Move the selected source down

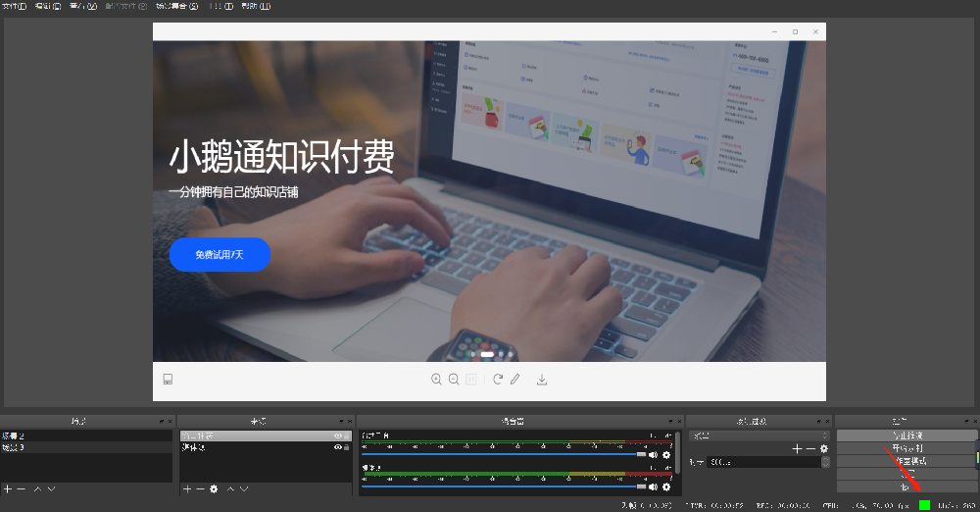244,488
